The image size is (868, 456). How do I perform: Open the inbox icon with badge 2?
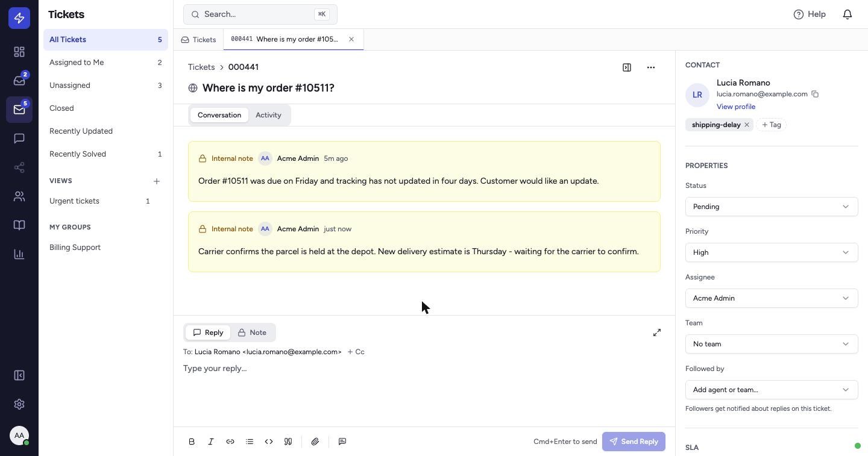[x=19, y=81]
